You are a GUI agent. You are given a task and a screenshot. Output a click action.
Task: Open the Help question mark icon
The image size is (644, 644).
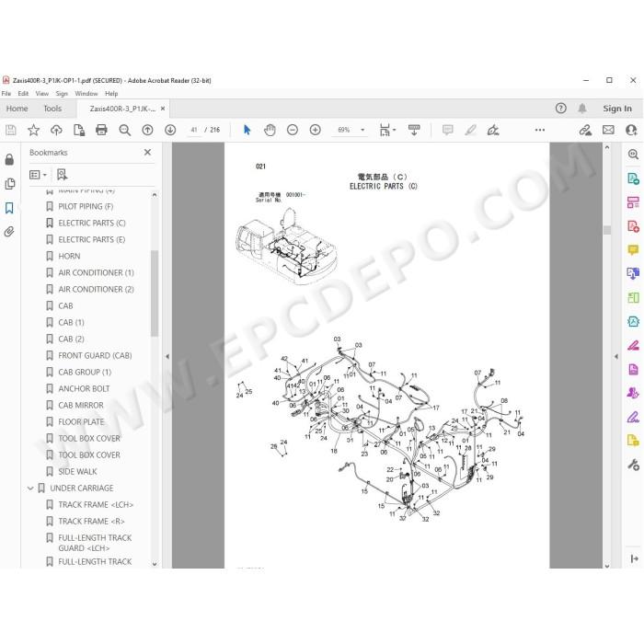click(x=560, y=108)
